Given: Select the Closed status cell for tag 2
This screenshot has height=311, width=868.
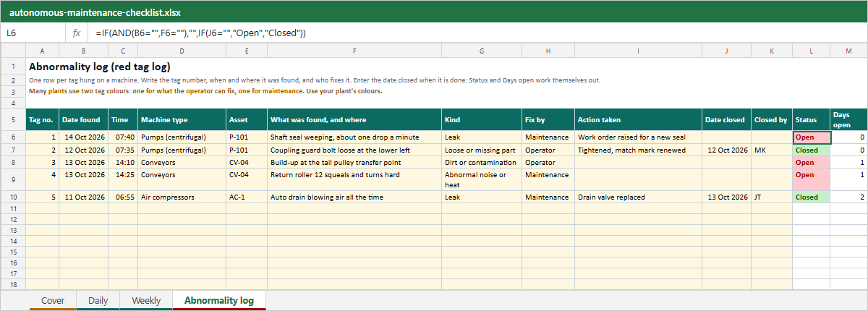Looking at the screenshot, I should (811, 150).
